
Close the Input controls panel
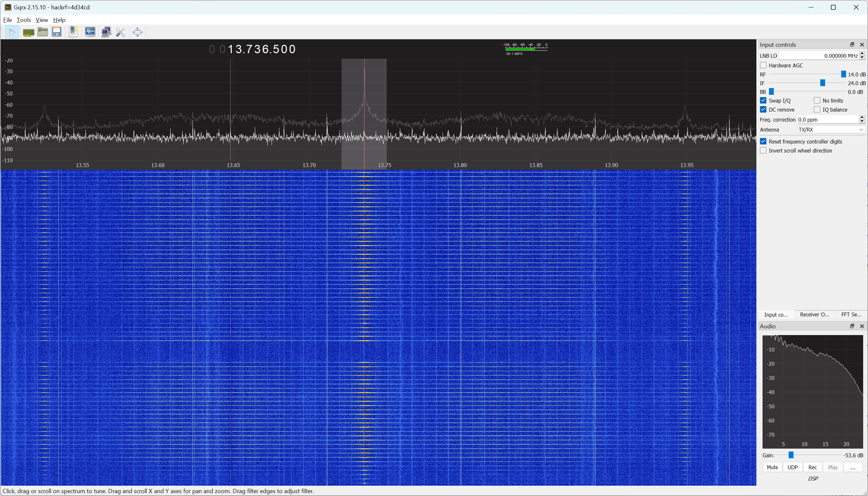click(862, 45)
